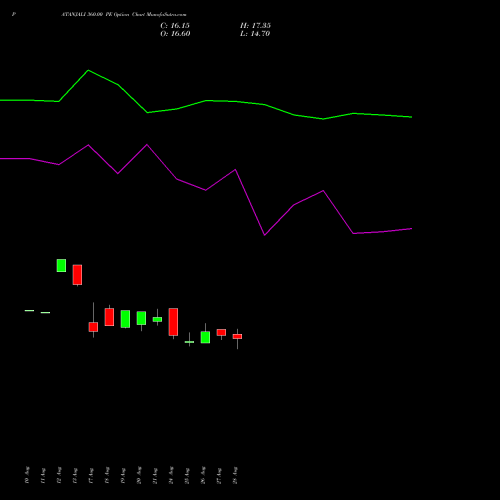The width and height of the screenshot is (500, 500).
Task: Click the green candlestick above 12 Aug
Action: click(61, 265)
